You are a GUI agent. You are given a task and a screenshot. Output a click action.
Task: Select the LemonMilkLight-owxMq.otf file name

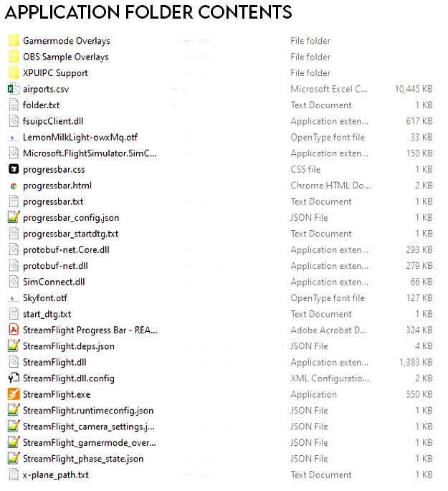pyautogui.click(x=80, y=138)
